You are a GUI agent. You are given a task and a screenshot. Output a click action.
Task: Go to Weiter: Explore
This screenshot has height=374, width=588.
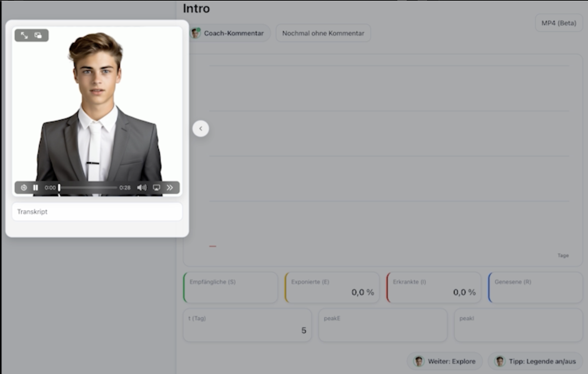click(x=445, y=361)
